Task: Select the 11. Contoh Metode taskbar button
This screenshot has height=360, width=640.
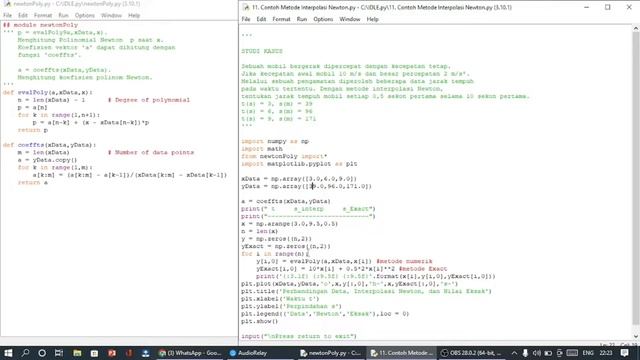Action: 401,353
